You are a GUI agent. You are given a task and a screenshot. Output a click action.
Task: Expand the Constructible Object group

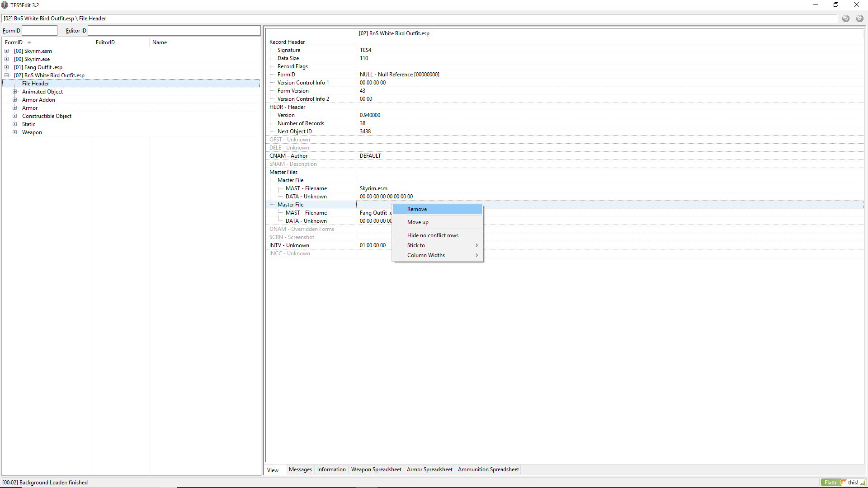pyautogui.click(x=15, y=116)
